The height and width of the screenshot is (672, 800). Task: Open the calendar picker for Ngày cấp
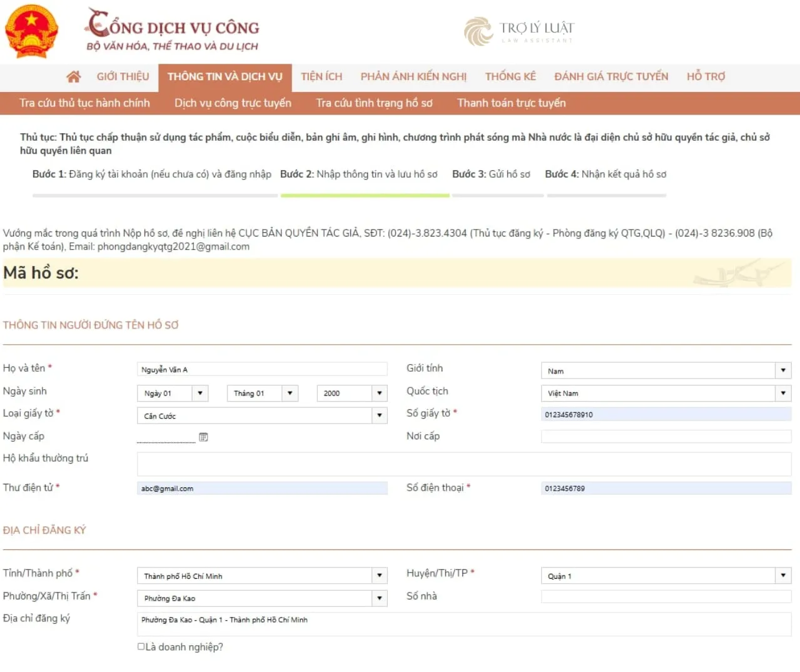203,437
